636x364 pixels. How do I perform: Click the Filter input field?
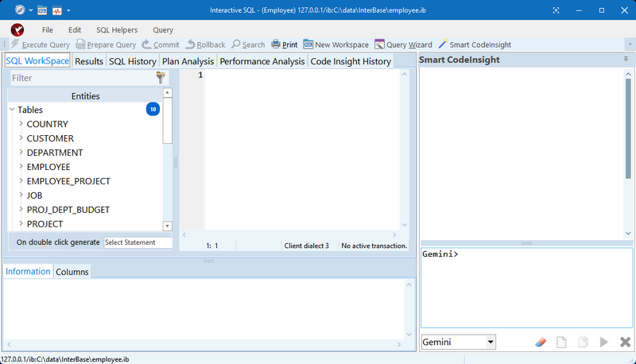(x=83, y=78)
